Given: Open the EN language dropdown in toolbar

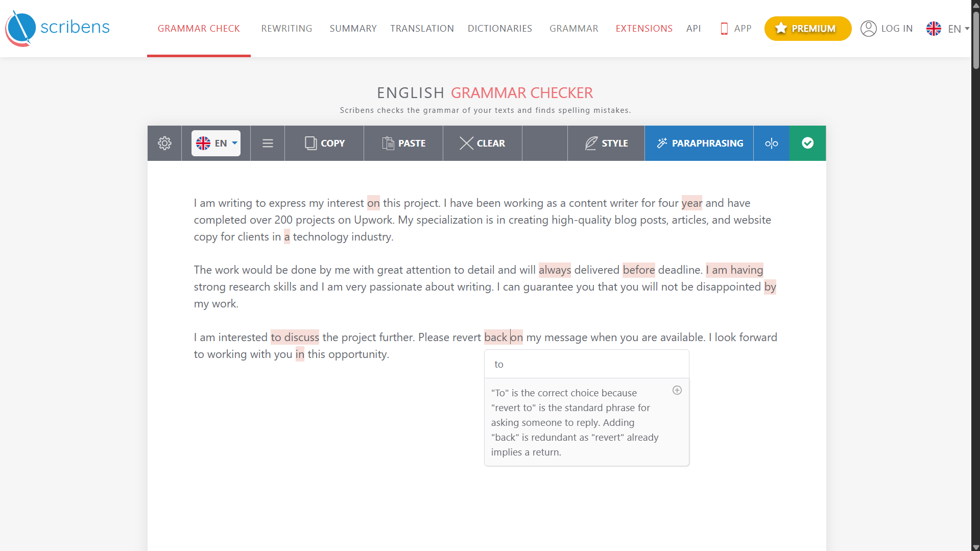Looking at the screenshot, I should pos(216,143).
